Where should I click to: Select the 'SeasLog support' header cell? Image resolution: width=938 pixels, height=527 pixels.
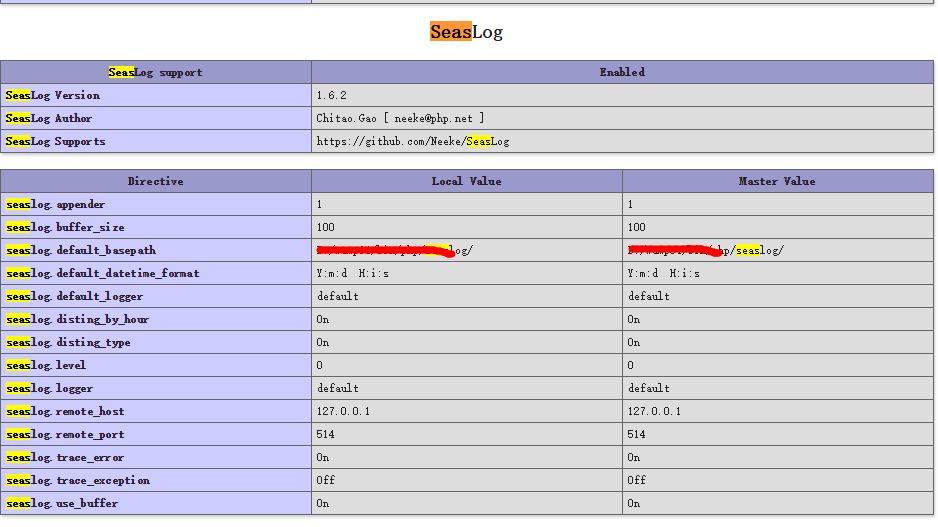pyautogui.click(x=156, y=72)
